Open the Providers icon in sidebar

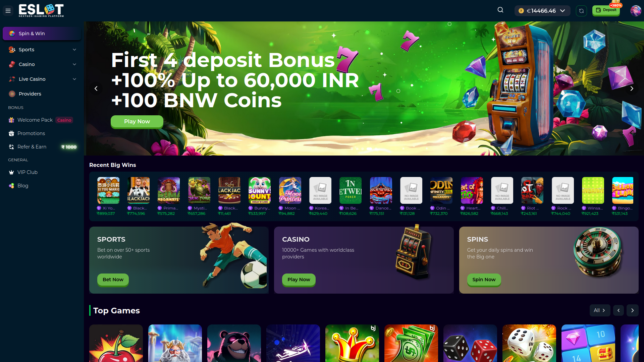point(12,94)
